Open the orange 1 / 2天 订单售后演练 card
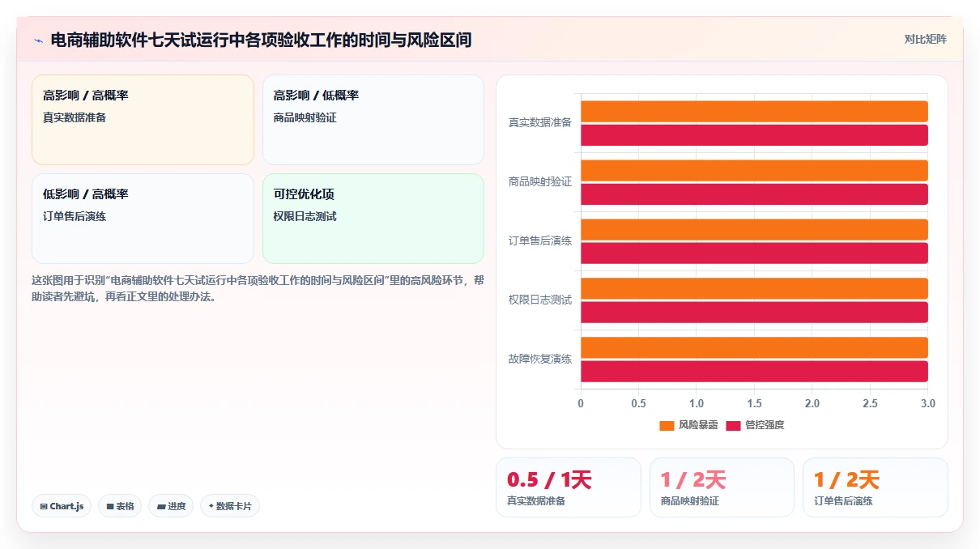The image size is (980, 549). [875, 487]
